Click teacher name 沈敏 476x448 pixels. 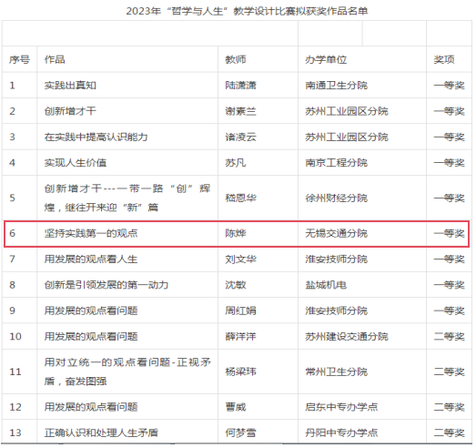click(236, 285)
